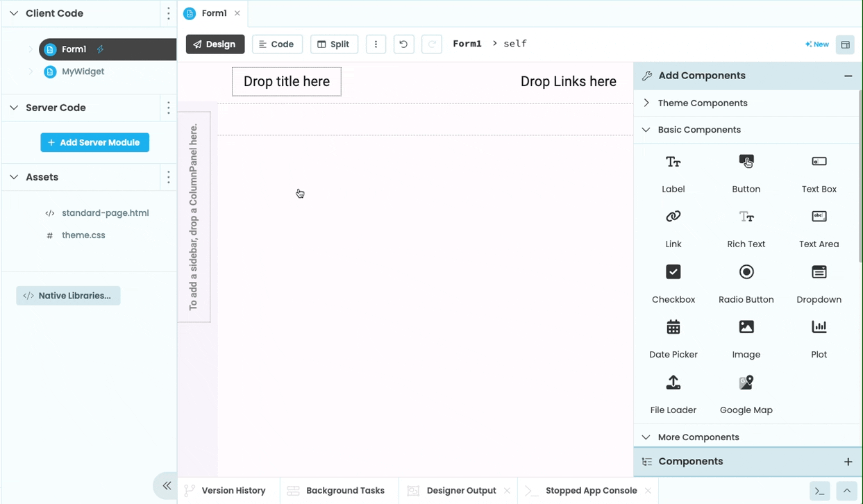This screenshot has height=504, width=863.
Task: Collapse the Server Code section
Action: [14, 108]
